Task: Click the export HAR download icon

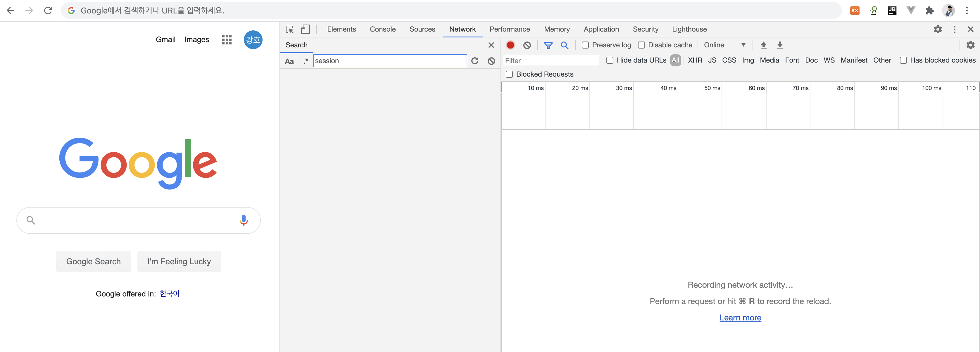Action: click(779, 45)
